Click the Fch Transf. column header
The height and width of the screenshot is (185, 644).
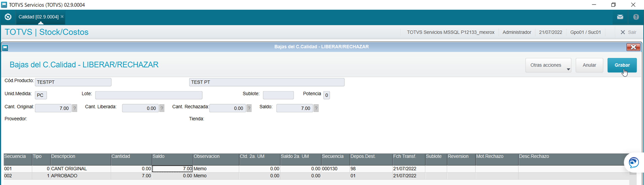click(x=409, y=159)
